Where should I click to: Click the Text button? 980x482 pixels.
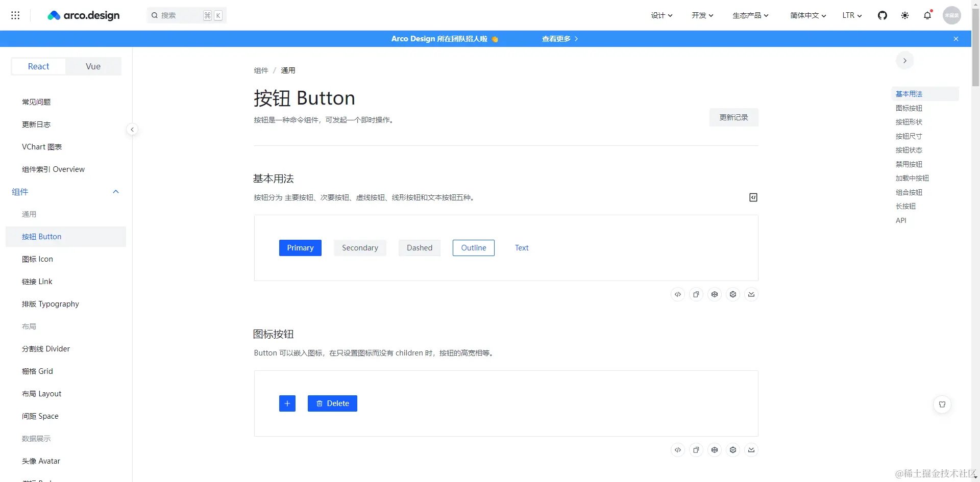click(x=522, y=248)
